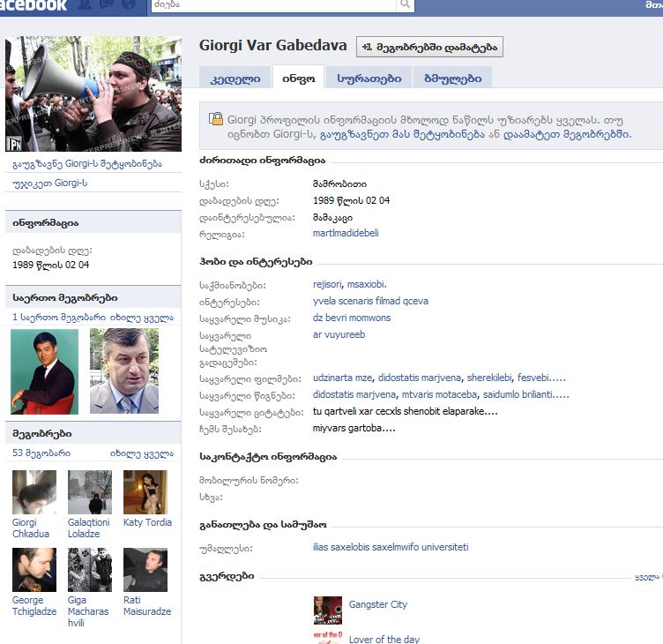Open the ბმულები tab

(452, 79)
